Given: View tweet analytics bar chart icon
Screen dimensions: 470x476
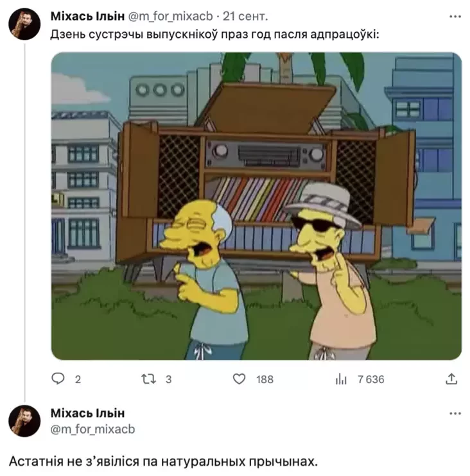Looking at the screenshot, I should click(341, 379).
